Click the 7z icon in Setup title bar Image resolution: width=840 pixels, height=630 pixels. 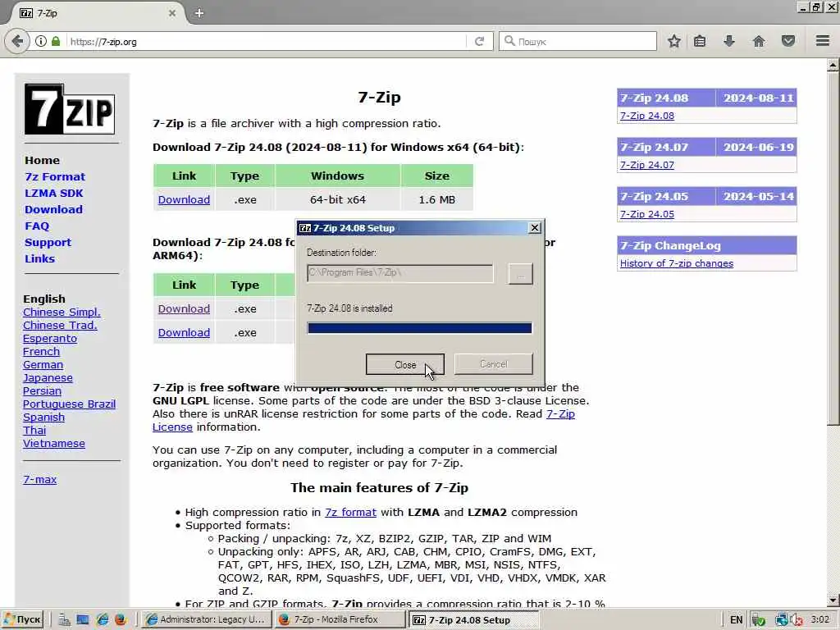coord(305,228)
